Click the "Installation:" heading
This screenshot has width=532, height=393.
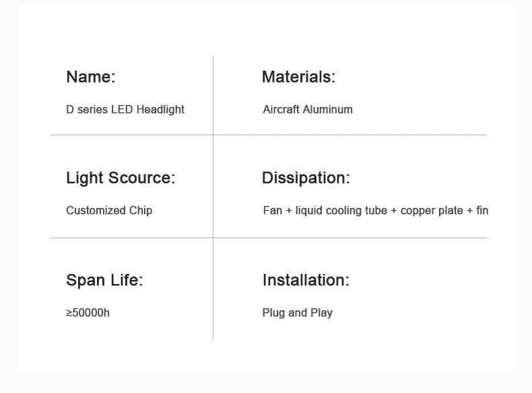click(x=306, y=281)
